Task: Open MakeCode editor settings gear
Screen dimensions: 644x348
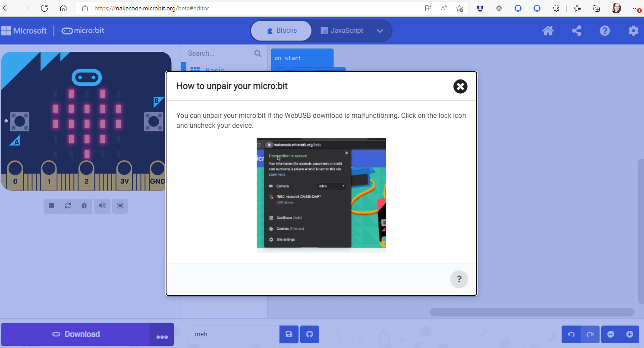Action: pos(633,30)
